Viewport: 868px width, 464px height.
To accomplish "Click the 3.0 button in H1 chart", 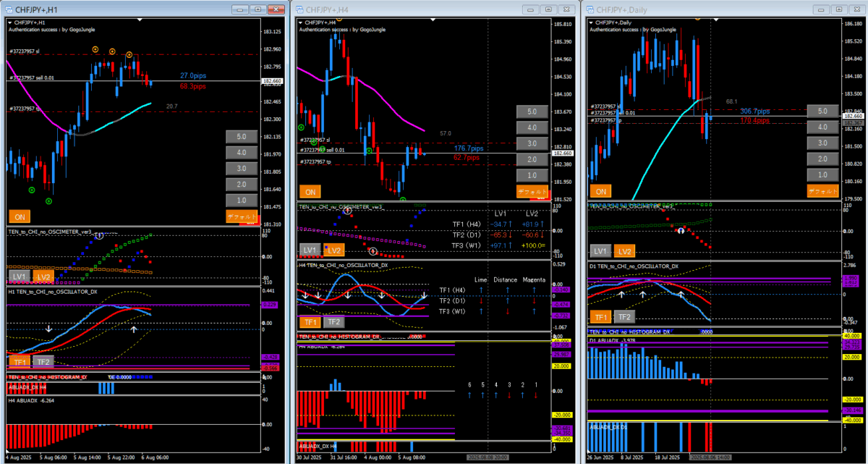I will coord(242,168).
